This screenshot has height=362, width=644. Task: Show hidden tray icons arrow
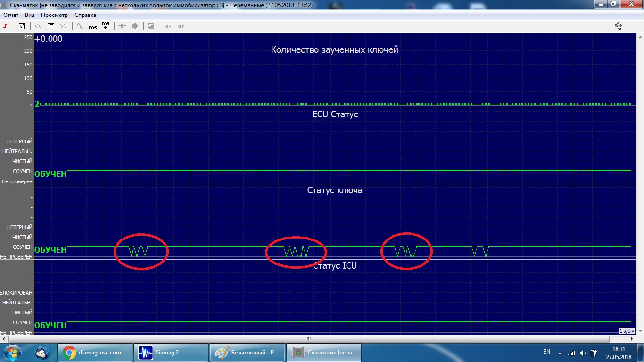(560, 352)
